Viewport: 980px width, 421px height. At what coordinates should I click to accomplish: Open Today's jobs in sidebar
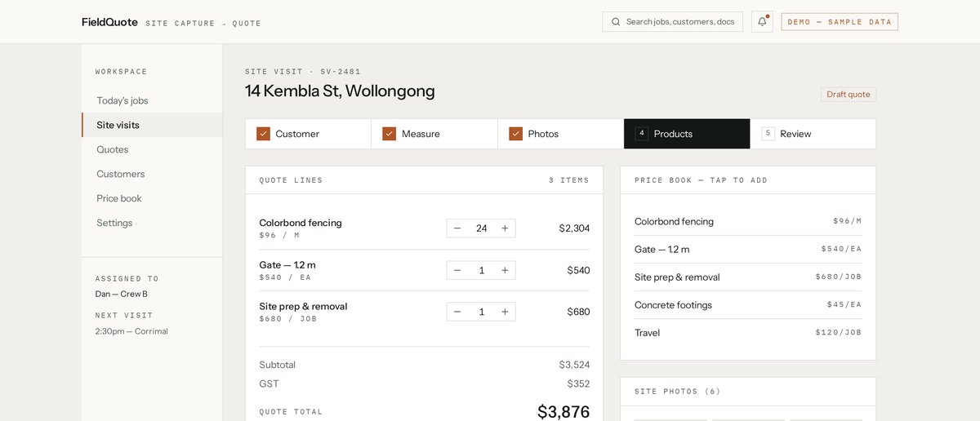pyautogui.click(x=152, y=100)
